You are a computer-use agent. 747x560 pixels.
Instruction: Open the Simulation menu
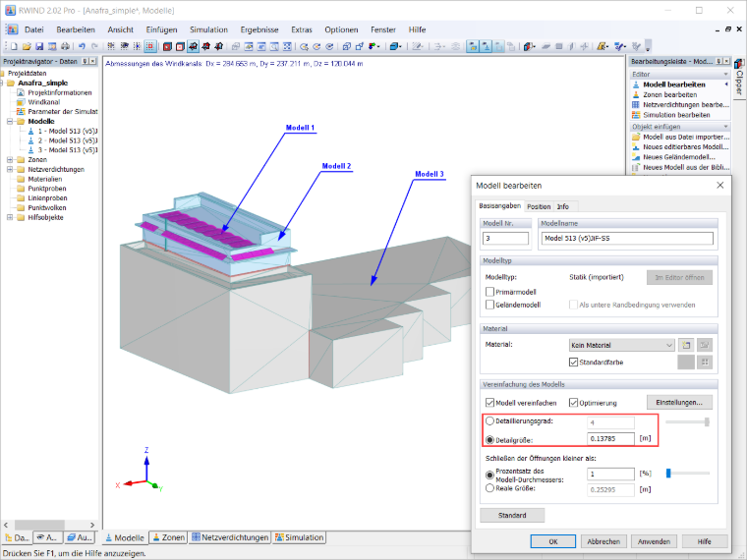(x=208, y=29)
